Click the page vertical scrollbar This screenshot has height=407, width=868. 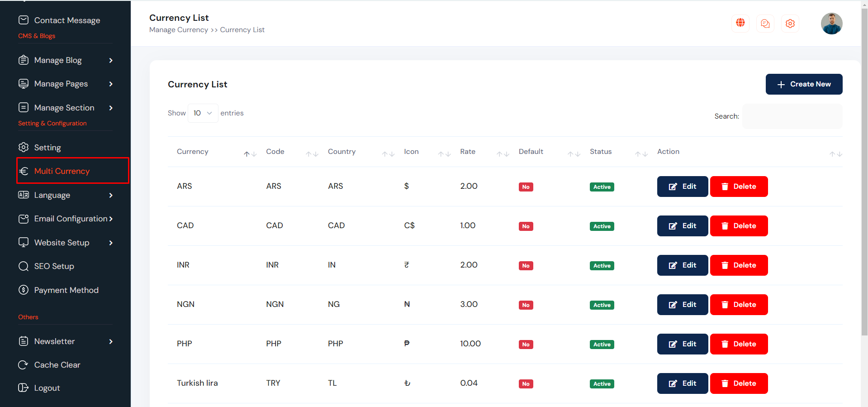click(864, 181)
